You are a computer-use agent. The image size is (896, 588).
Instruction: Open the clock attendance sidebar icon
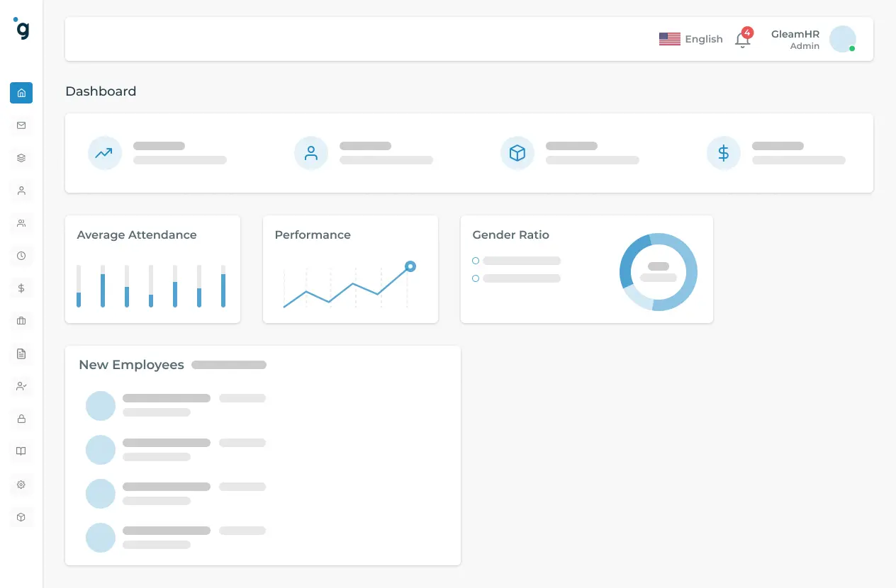coord(21,256)
